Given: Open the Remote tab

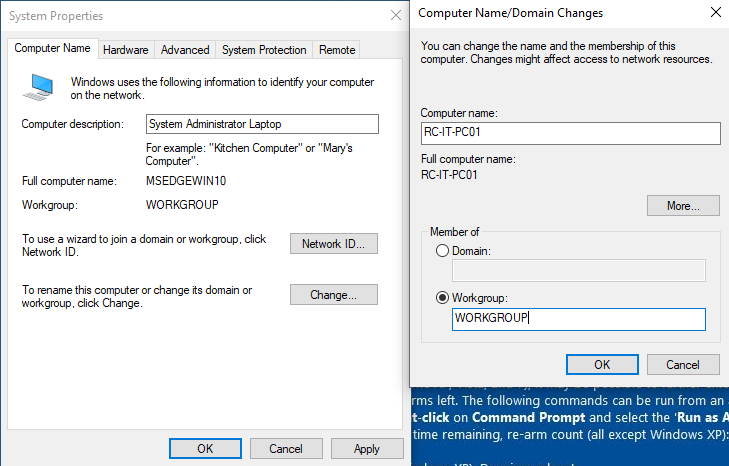Looking at the screenshot, I should pos(337,50).
